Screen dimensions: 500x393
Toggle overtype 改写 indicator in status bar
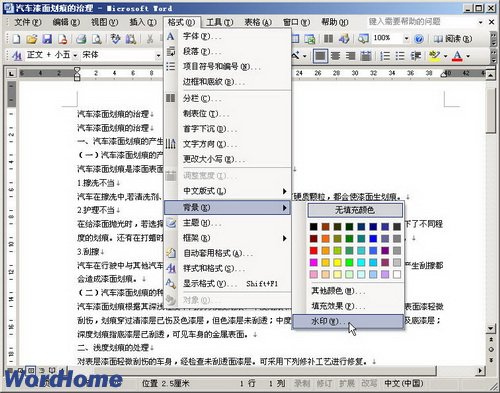[x=369, y=383]
